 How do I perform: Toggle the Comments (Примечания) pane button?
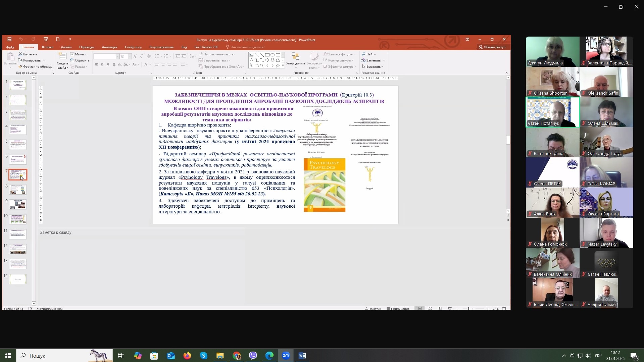pyautogui.click(x=398, y=308)
